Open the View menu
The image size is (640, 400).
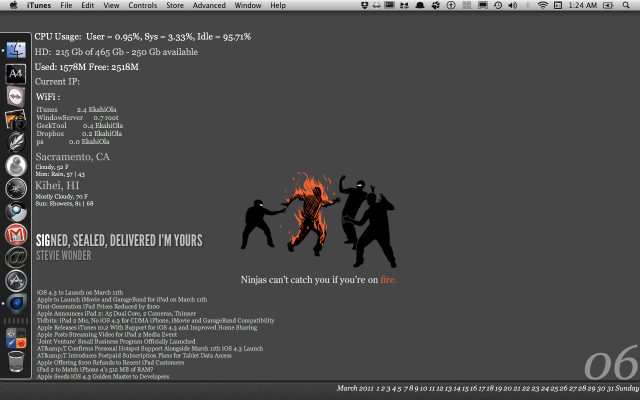click(111, 5)
